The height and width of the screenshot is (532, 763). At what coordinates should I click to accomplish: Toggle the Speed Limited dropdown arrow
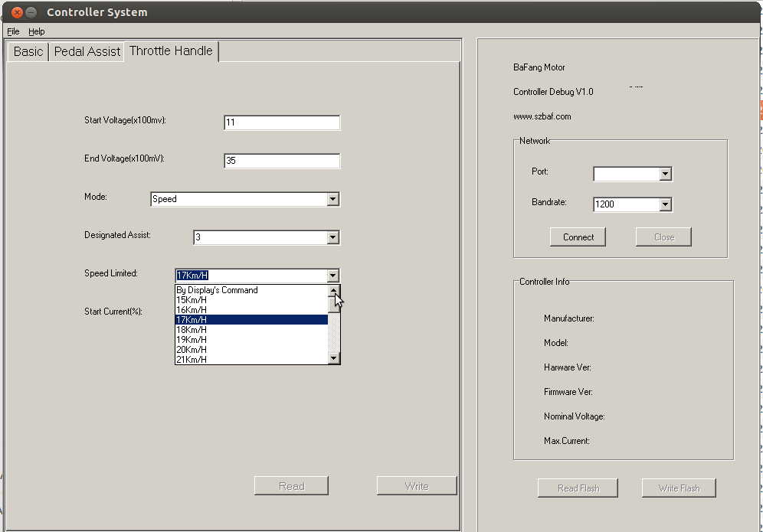coord(332,276)
